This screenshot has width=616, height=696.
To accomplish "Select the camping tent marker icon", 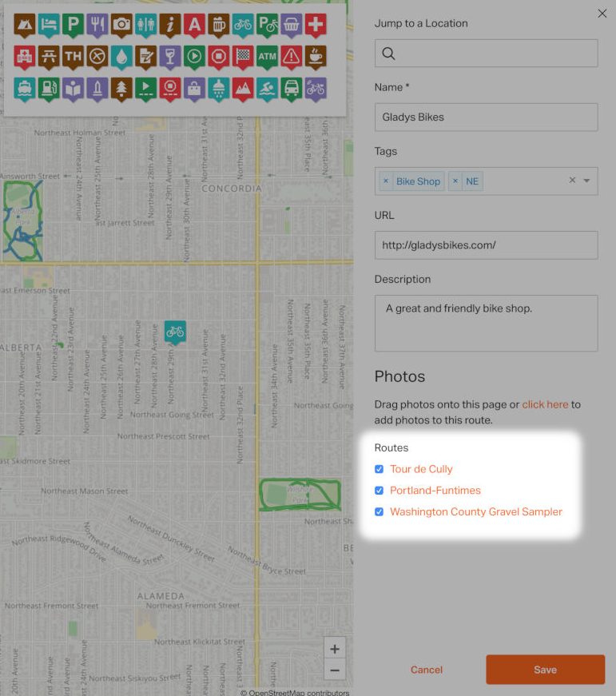I will [25, 25].
